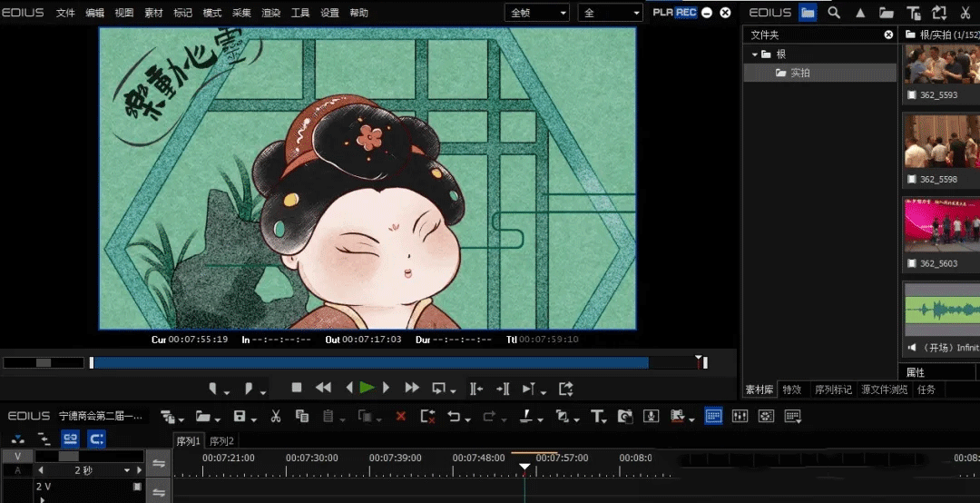Toggle the folder view button in bin
This screenshot has height=503, width=980.
pyautogui.click(x=808, y=13)
